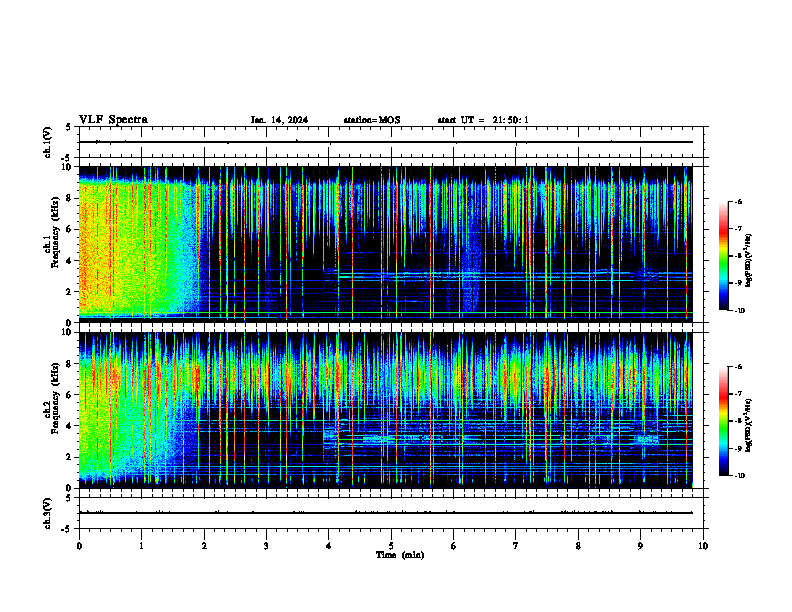Select the "start UT = 21:50: 1" text
The width and height of the screenshot is (792, 612).
483,120
